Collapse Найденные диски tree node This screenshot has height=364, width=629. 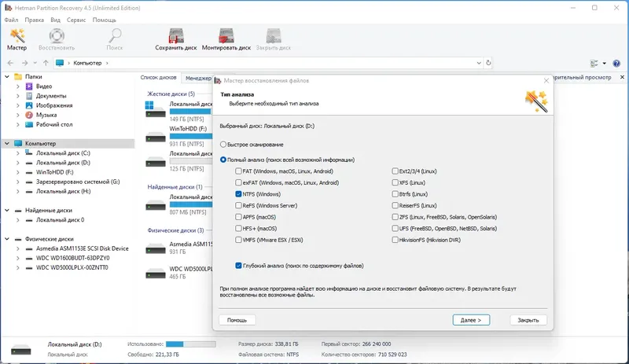7,210
